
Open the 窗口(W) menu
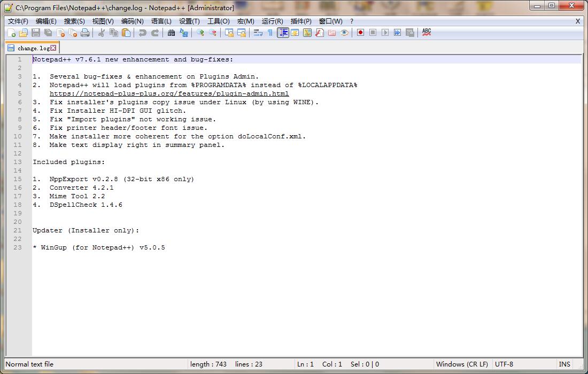point(331,21)
